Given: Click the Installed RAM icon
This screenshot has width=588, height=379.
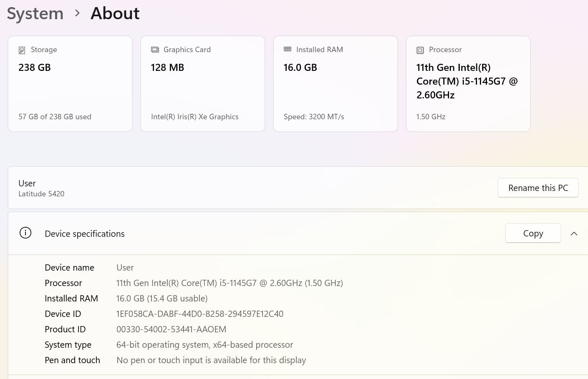Looking at the screenshot, I should [288, 49].
